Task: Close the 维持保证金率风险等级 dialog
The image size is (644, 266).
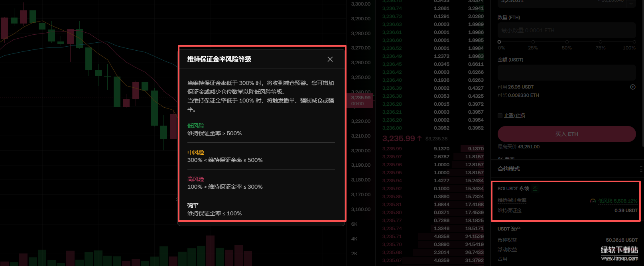Action: pos(330,59)
